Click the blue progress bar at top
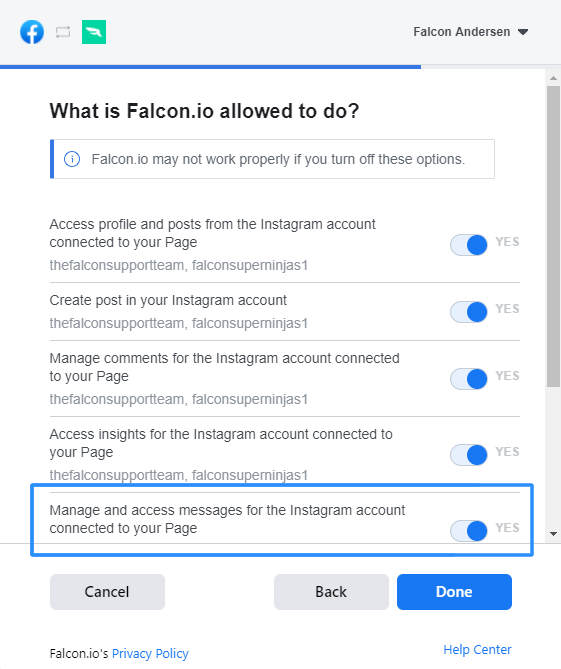Viewport: 561px width, 669px height. [x=210, y=67]
